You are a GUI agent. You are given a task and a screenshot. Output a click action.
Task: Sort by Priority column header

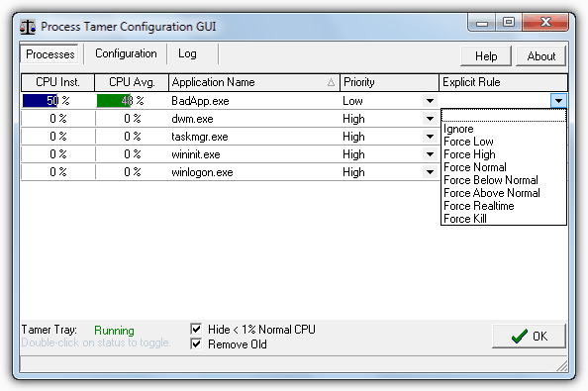389,82
